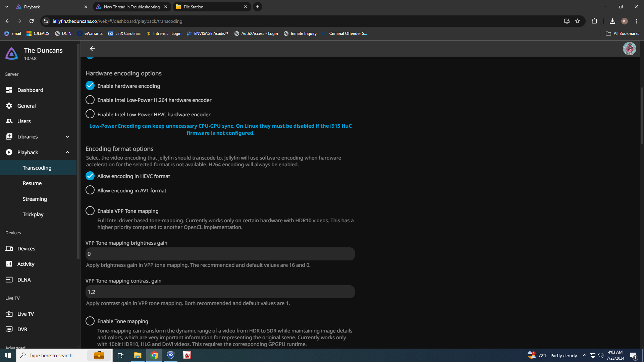Click the VPP contrast gain input field
Image resolution: width=644 pixels, height=362 pixels.
220,292
